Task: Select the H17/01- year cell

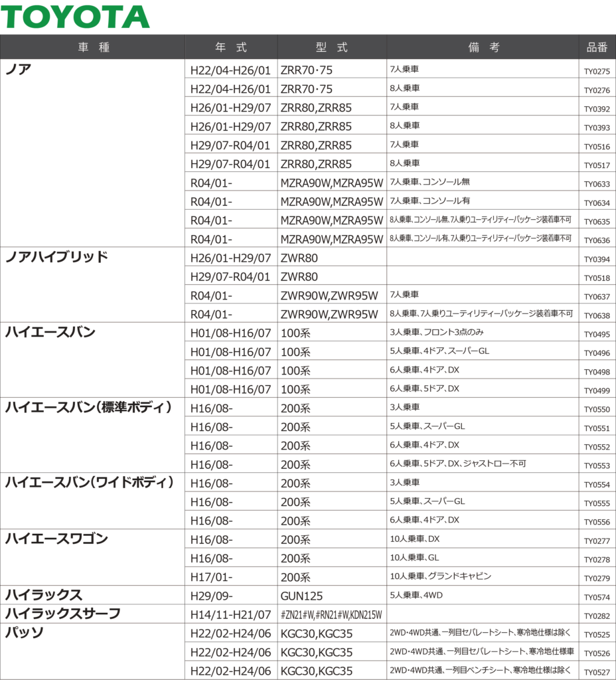Action: pyautogui.click(x=211, y=577)
